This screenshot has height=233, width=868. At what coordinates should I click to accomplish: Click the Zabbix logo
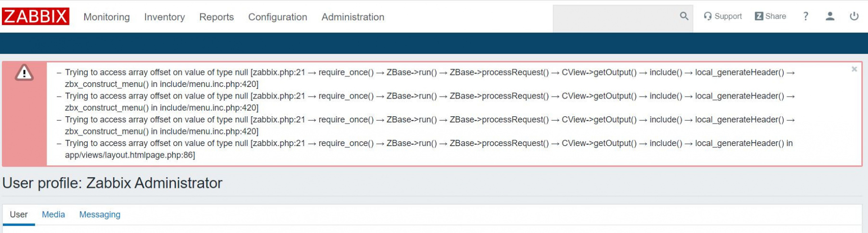[36, 16]
